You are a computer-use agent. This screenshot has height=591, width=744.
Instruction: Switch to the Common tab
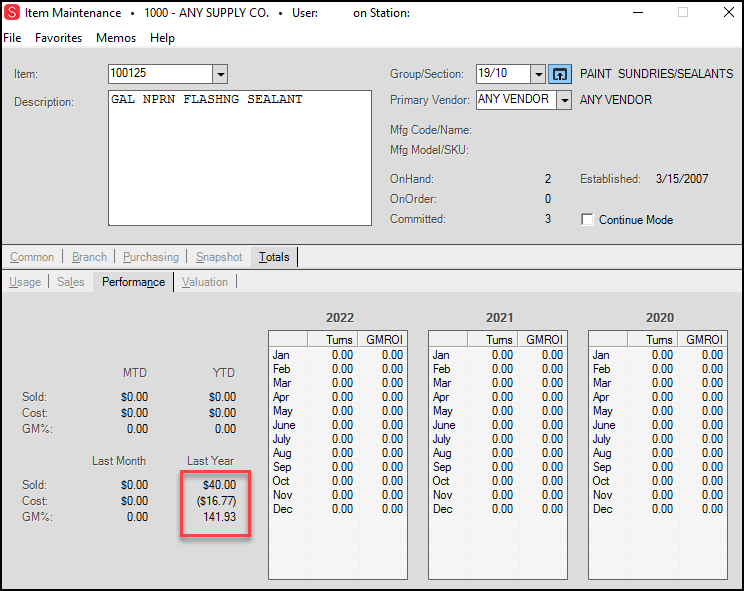tap(32, 257)
